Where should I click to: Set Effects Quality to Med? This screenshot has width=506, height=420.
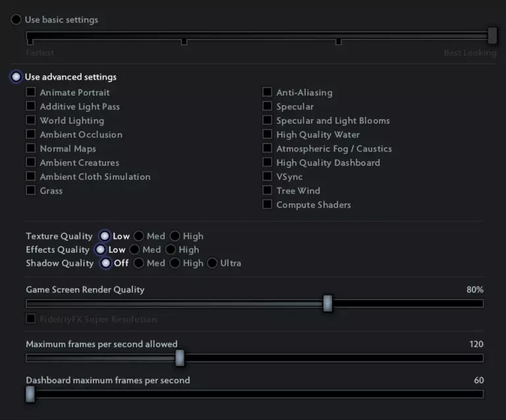coord(134,249)
